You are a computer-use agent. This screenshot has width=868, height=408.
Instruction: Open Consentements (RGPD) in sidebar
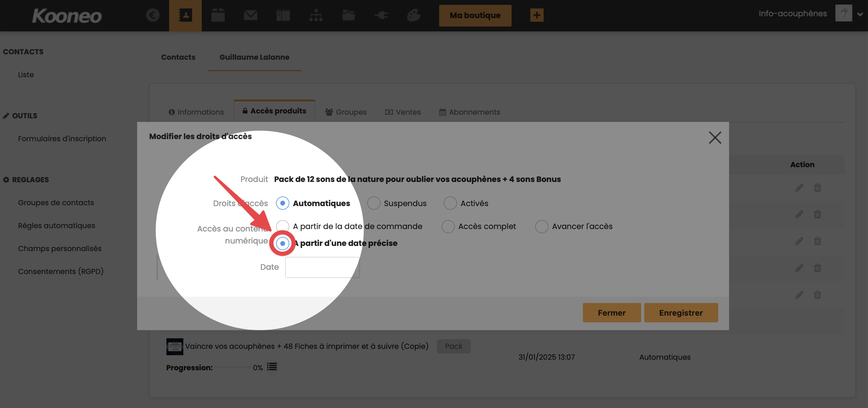[x=61, y=271]
